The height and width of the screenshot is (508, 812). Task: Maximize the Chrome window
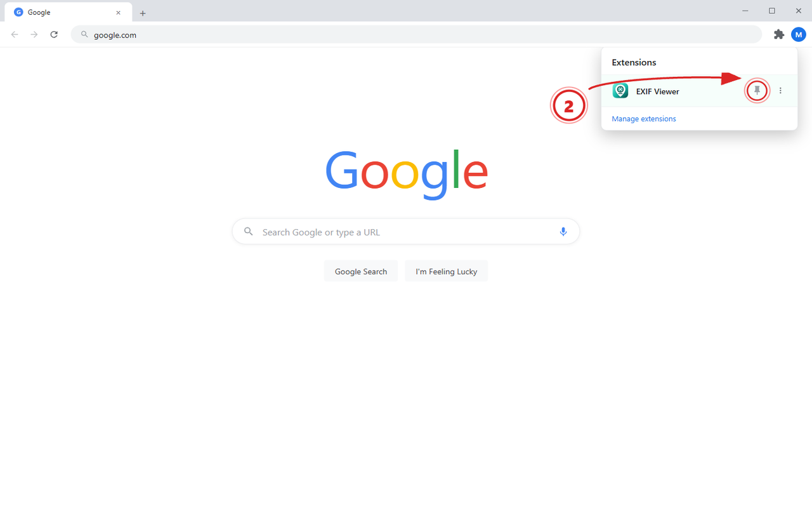772,11
